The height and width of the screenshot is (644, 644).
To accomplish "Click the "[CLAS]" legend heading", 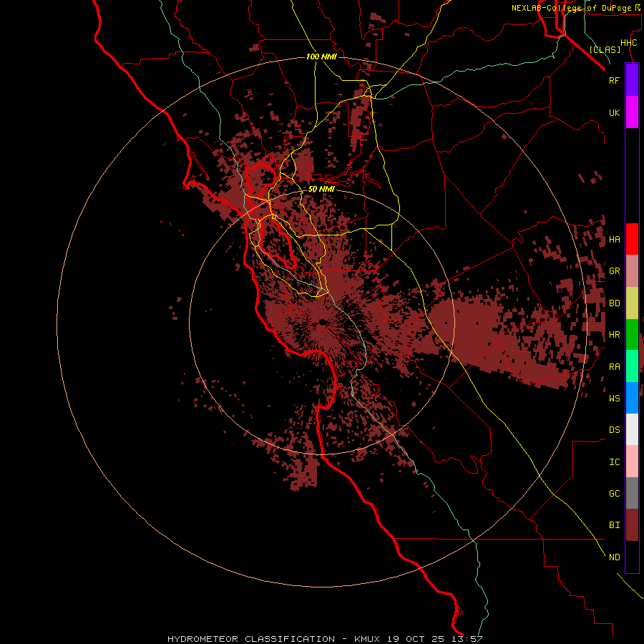I will click(605, 49).
